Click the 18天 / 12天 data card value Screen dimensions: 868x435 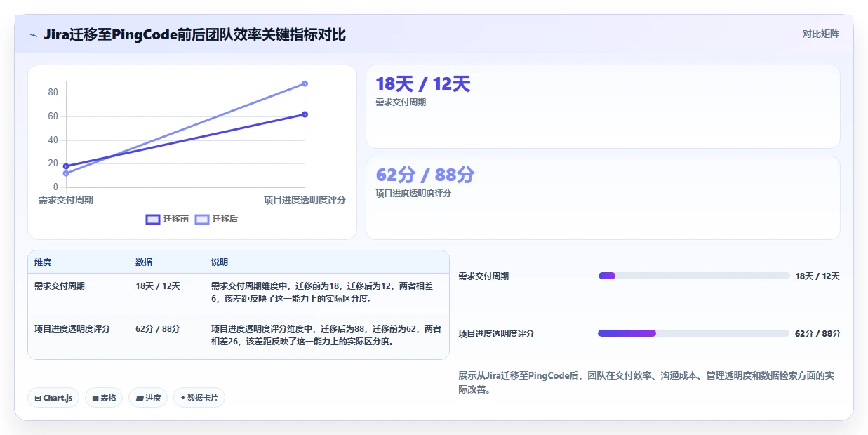point(423,84)
